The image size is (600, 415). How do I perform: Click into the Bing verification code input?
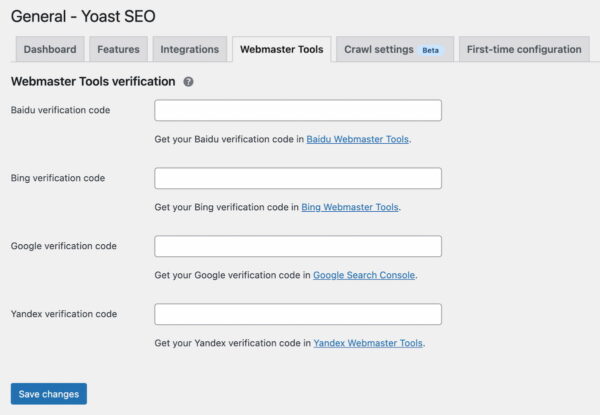coord(298,178)
